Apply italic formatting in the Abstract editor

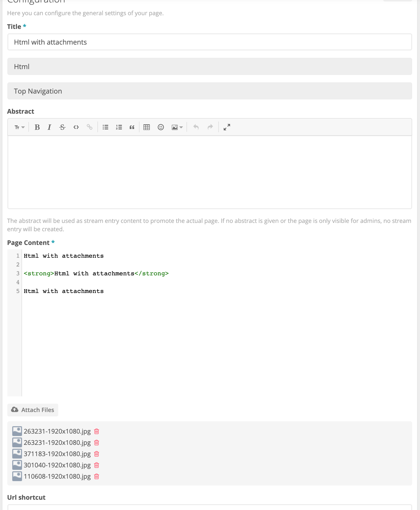[49, 127]
